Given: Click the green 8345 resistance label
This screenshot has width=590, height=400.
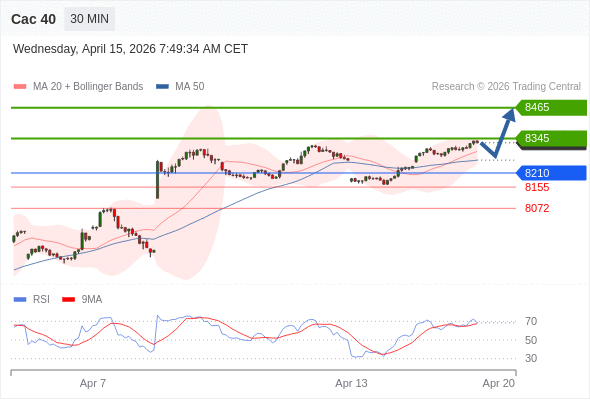Looking at the screenshot, I should (551, 138).
